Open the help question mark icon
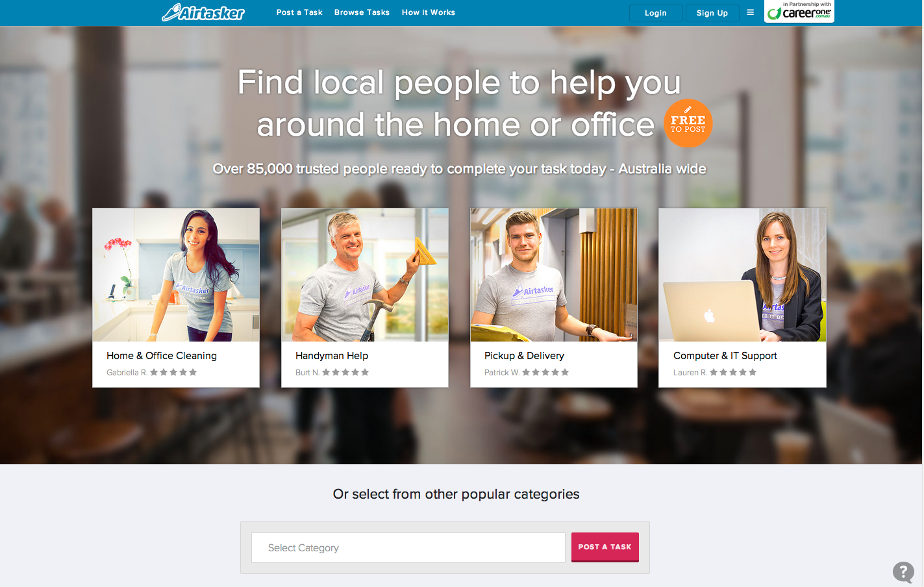The height and width of the screenshot is (587, 924). (903, 572)
